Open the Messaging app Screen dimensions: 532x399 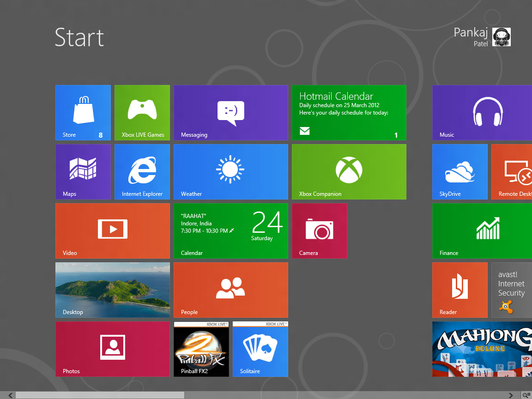point(230,112)
